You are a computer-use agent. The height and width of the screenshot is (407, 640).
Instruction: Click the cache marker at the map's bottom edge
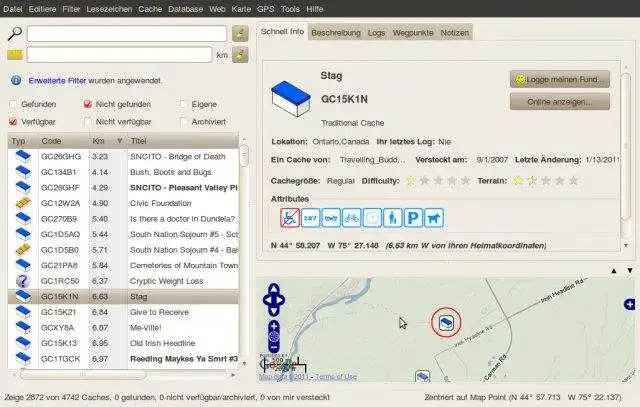[422, 376]
